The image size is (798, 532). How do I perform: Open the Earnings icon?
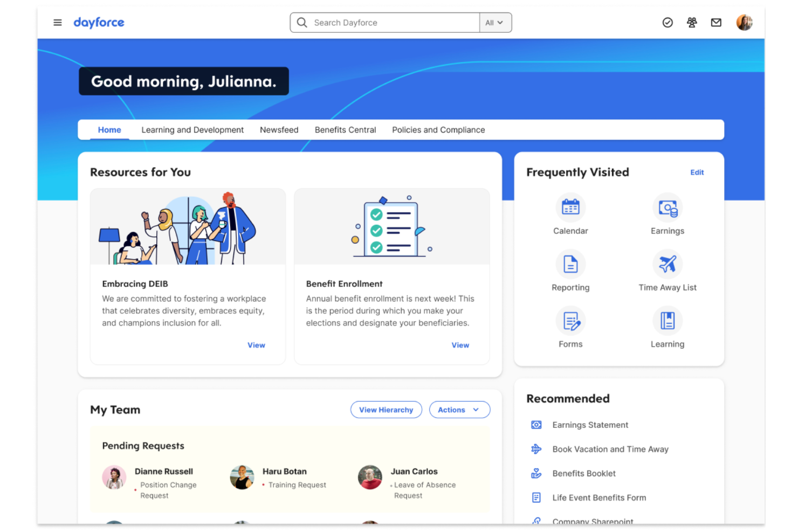click(668, 208)
